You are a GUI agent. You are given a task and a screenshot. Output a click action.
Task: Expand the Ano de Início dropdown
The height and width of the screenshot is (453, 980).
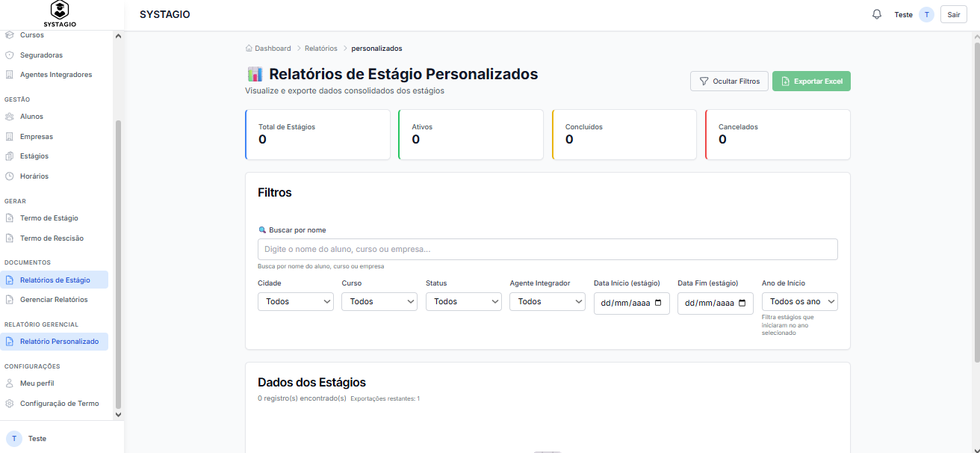800,301
